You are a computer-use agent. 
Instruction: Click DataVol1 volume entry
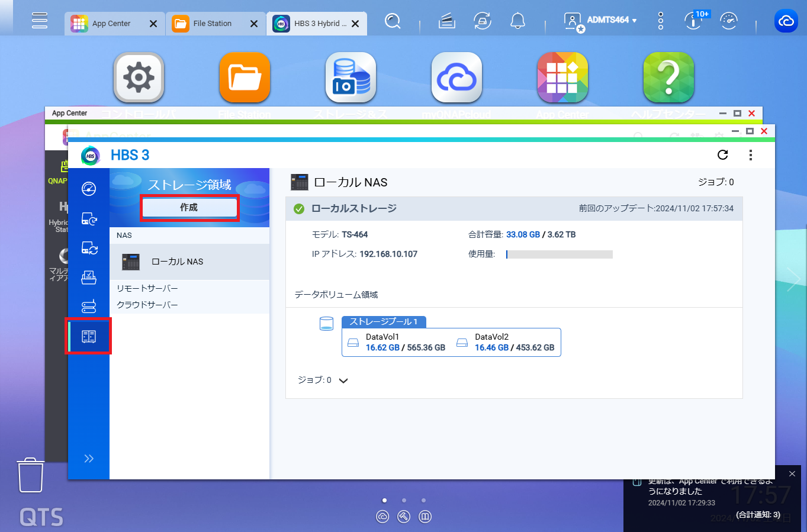point(396,342)
